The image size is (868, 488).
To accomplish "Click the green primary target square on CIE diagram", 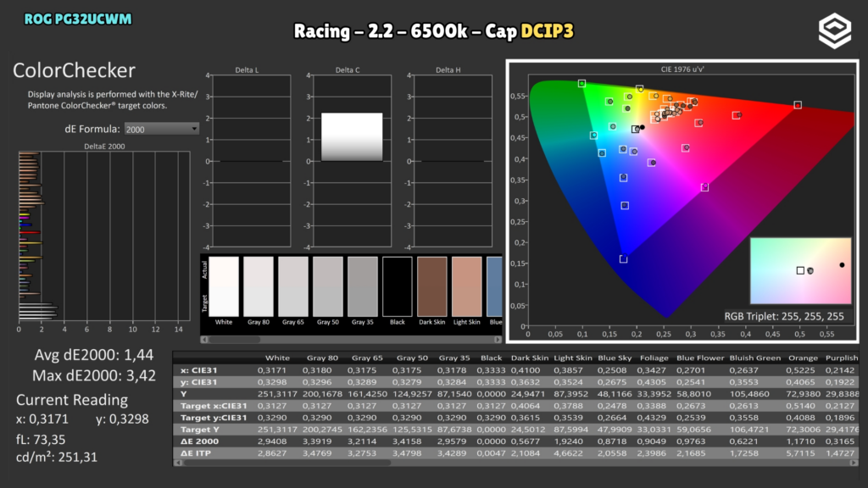I will (581, 84).
